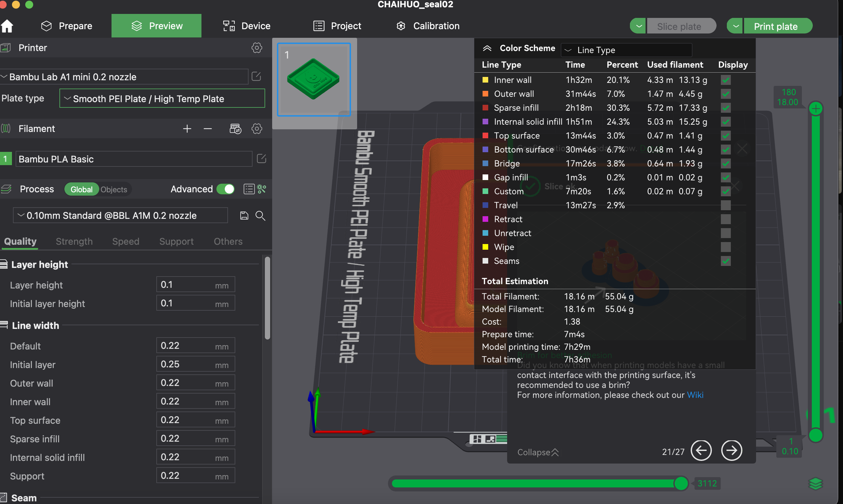The width and height of the screenshot is (843, 504).
Task: Open the 0.10mm Standard process preset dropdown
Action: (x=120, y=216)
